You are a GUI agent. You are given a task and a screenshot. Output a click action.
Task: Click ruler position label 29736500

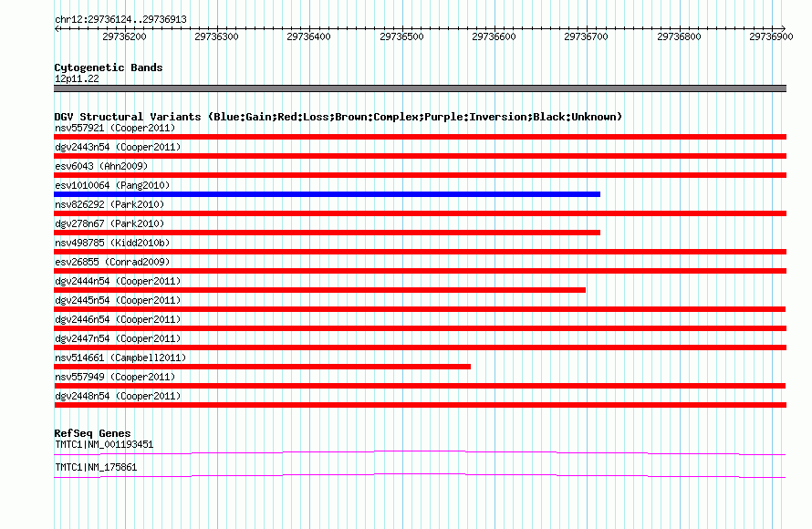[401, 36]
